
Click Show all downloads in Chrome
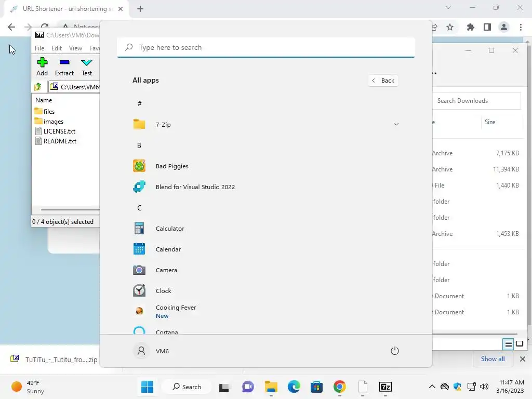coord(493,359)
